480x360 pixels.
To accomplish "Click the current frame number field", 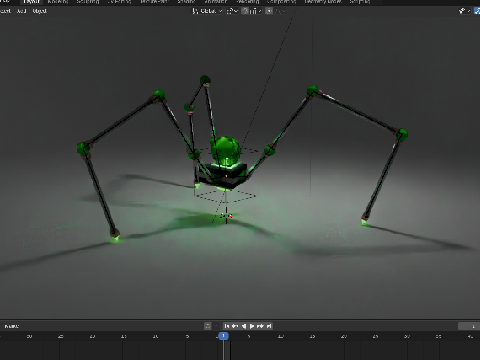I will click(x=469, y=326).
